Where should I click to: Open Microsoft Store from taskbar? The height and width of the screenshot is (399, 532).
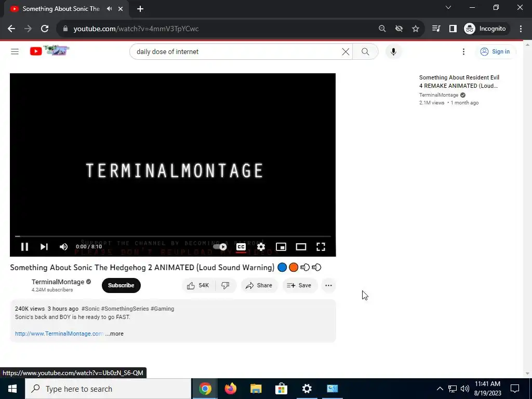tap(281, 389)
